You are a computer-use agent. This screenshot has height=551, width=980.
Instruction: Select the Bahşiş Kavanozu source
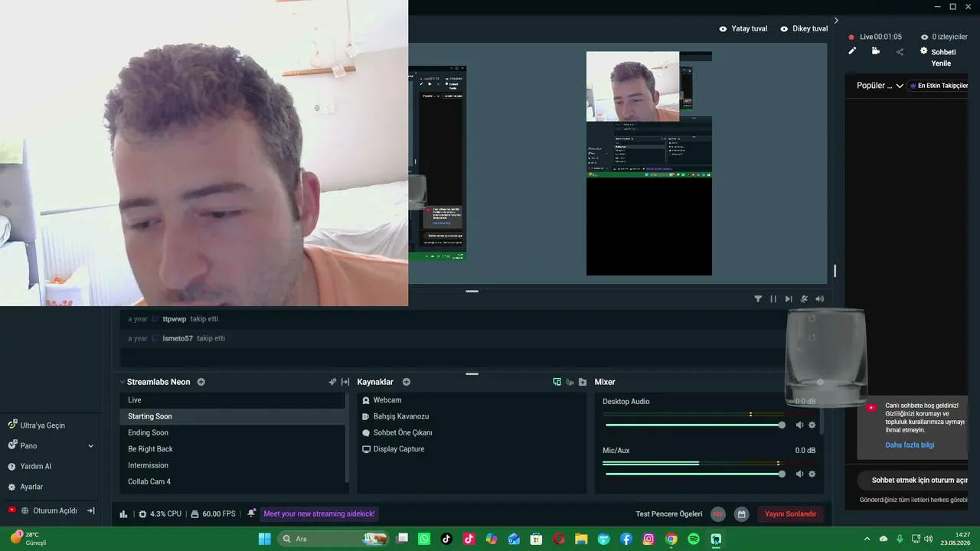point(472,416)
